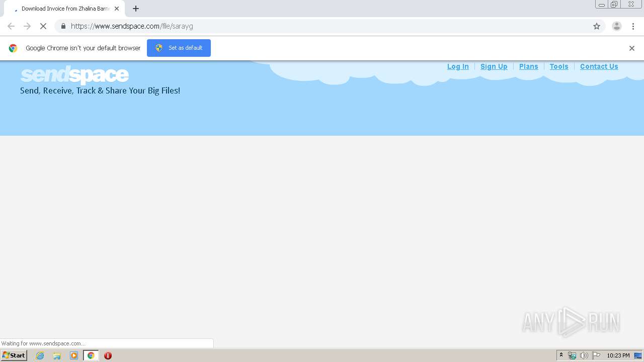Click 'Waiting for www.sendspace.com...' status text
Image resolution: width=644 pixels, height=362 pixels.
point(43,343)
